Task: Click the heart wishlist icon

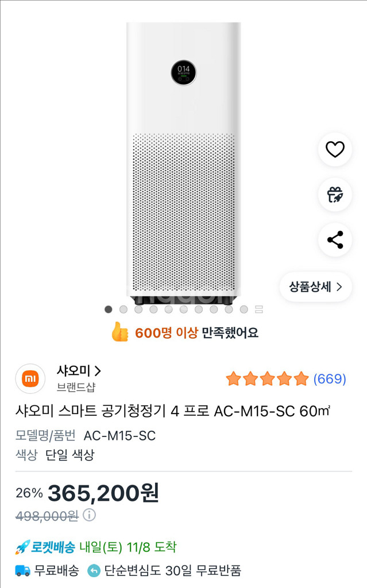Action: click(335, 148)
